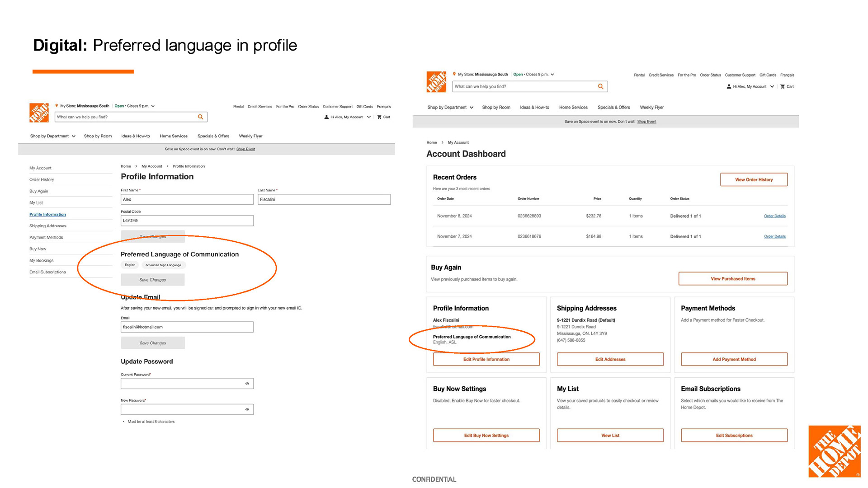The height and width of the screenshot is (488, 868).
Task: Toggle English language chip
Action: [x=130, y=265]
